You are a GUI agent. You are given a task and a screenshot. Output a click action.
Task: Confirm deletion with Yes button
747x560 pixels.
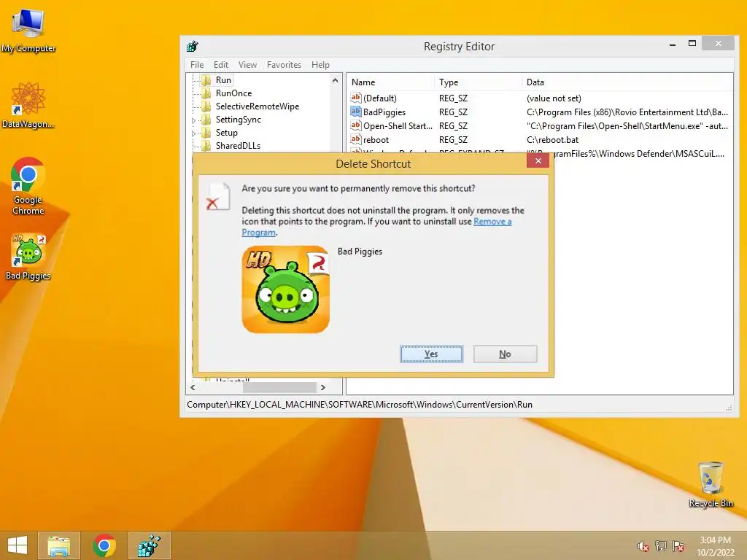click(x=431, y=354)
